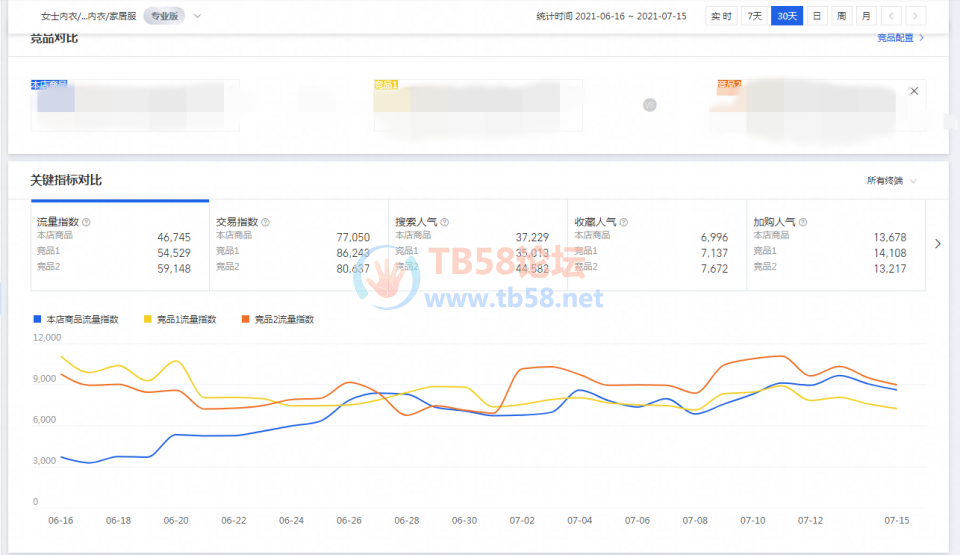The image size is (960, 555).
Task: Select the 加购人气 metric card
Action: point(836,245)
